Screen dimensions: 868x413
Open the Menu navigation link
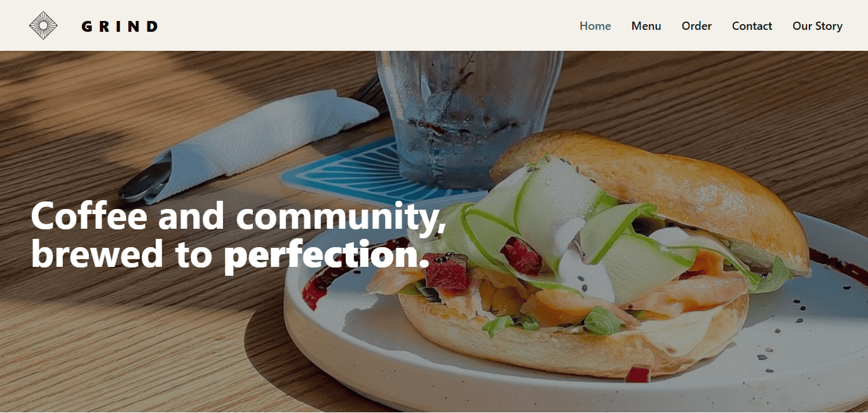point(646,26)
